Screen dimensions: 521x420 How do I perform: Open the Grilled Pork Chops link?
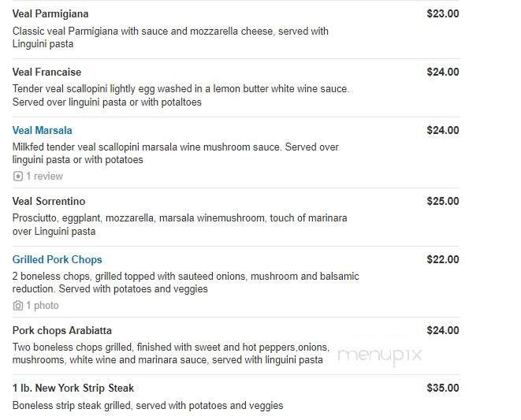tap(58, 260)
